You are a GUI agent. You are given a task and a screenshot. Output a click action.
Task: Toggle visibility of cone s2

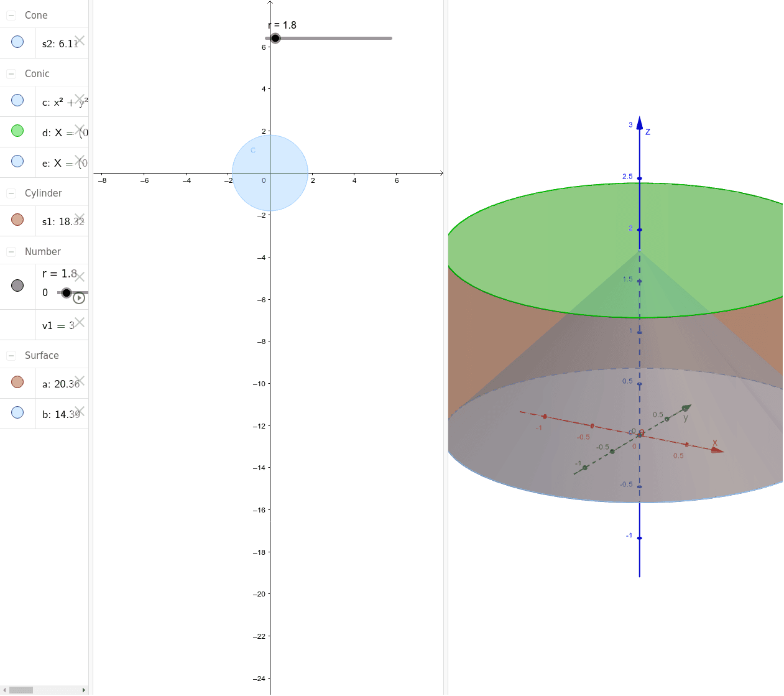[17, 42]
